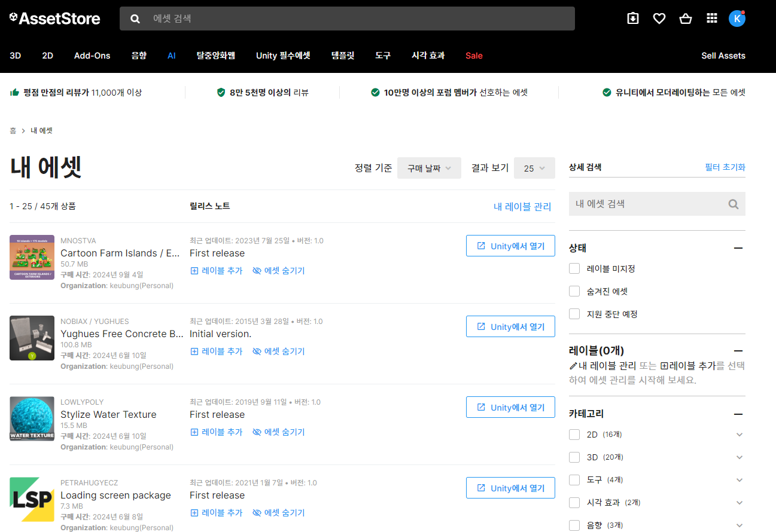Click 레이블 추가 for Loading screen package
This screenshot has width=776, height=532.
coord(216,513)
